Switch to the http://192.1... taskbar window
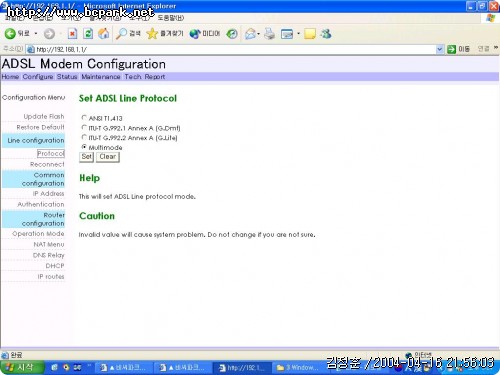The height and width of the screenshot is (375, 500). click(x=242, y=368)
